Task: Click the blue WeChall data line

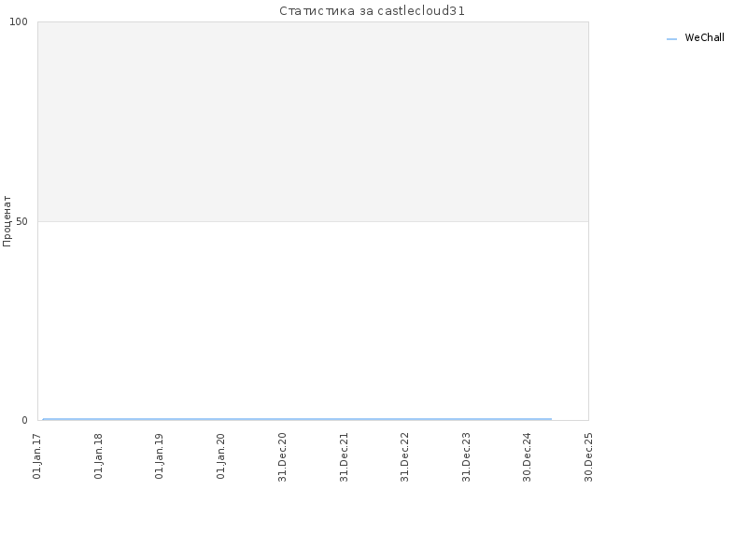Action: (x=297, y=419)
